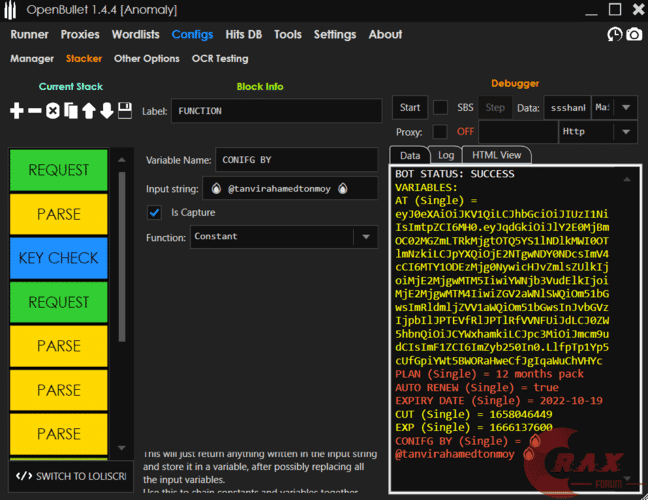The height and width of the screenshot is (500, 648).
Task: Move selected block up with arrow icon
Action: coord(88,110)
